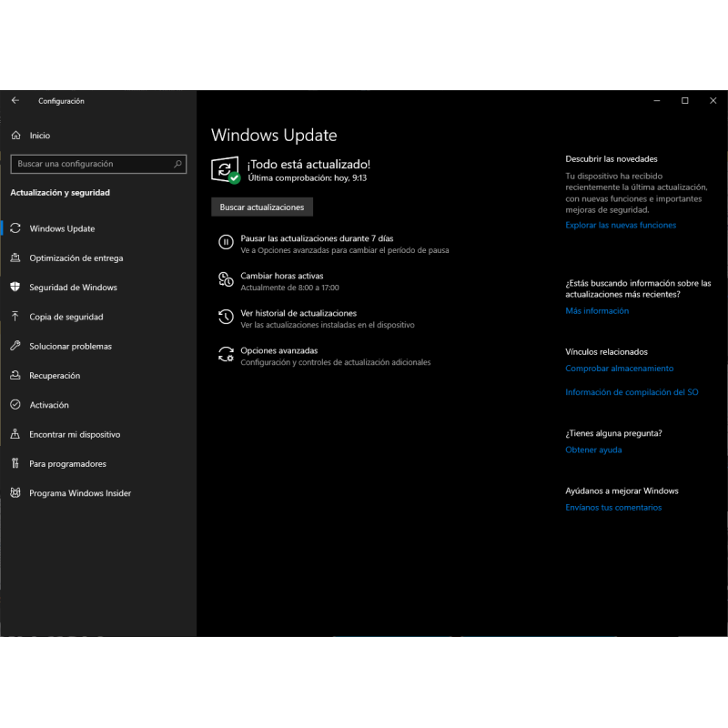Click Obtener ayuda link

click(593, 450)
